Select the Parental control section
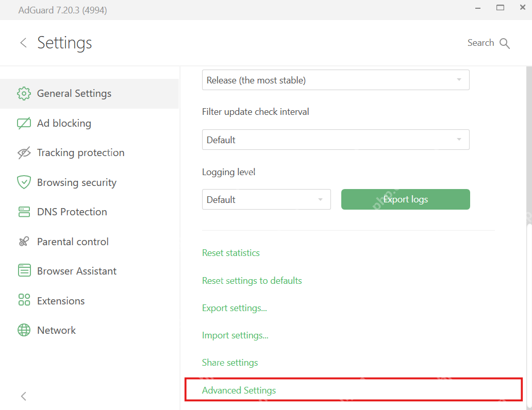Image resolution: width=532 pixels, height=410 pixels. pyautogui.click(x=89, y=242)
